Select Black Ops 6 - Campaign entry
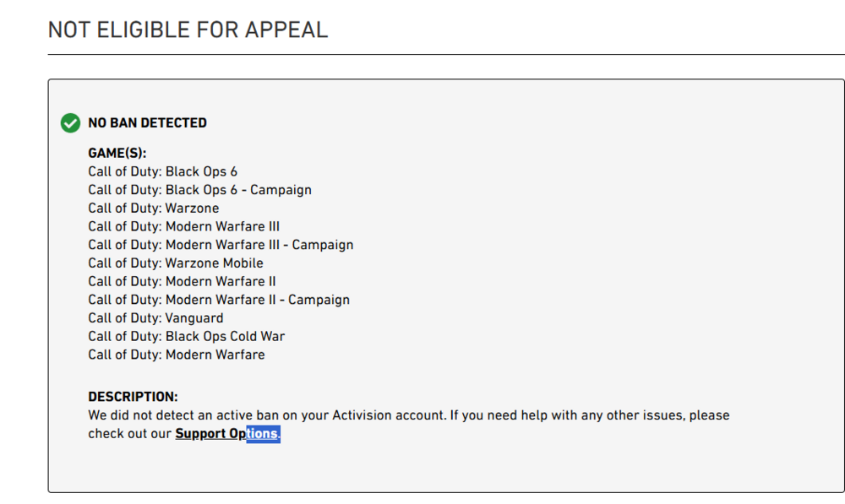The height and width of the screenshot is (504, 845). pos(200,190)
